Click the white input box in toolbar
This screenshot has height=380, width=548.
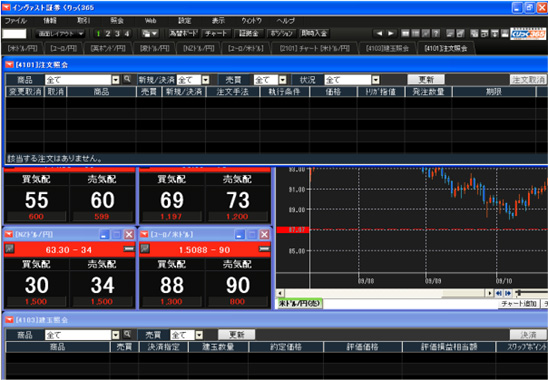click(14, 34)
